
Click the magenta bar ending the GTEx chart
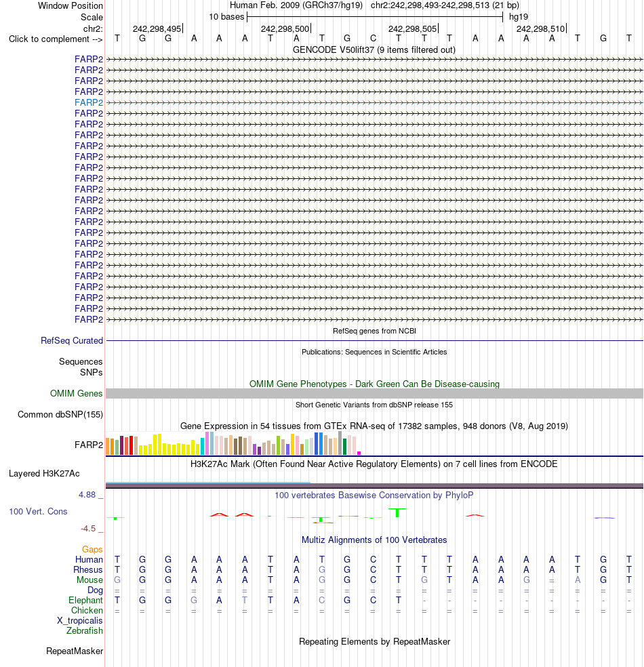pyautogui.click(x=359, y=453)
